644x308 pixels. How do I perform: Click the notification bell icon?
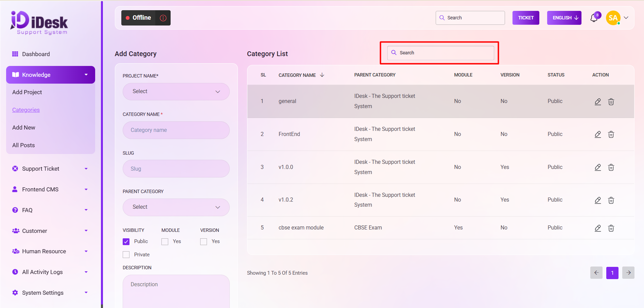click(x=594, y=18)
